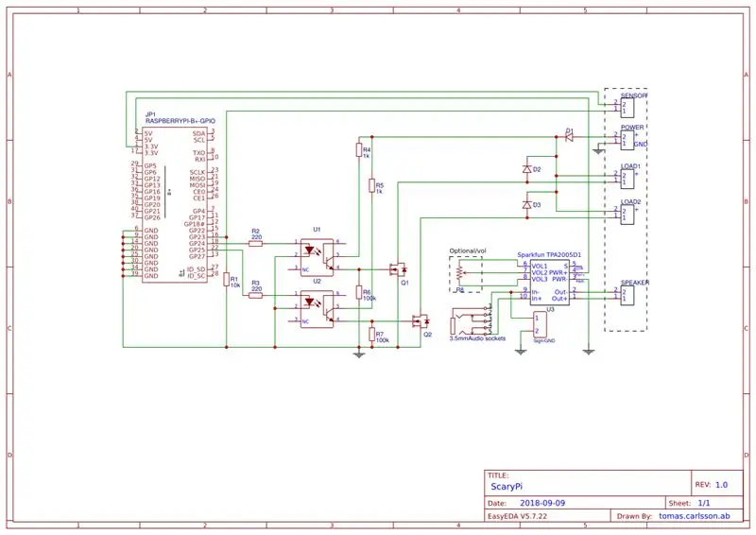This screenshot has width=756, height=535.
Task: Click the 3.5mm audio socket symbol
Action: point(471,320)
